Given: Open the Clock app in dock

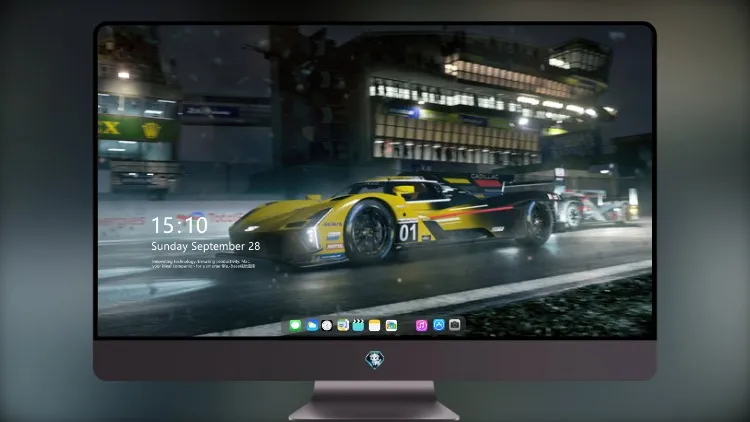Looking at the screenshot, I should tap(327, 325).
